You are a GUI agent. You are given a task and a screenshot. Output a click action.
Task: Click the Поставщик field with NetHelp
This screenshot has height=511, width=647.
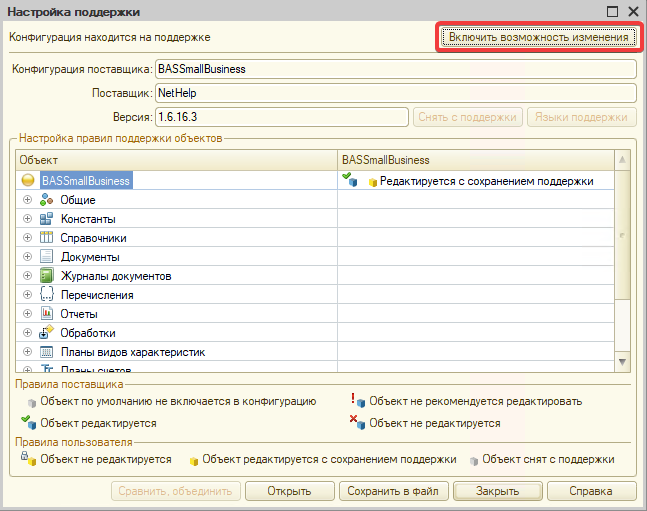pos(395,93)
